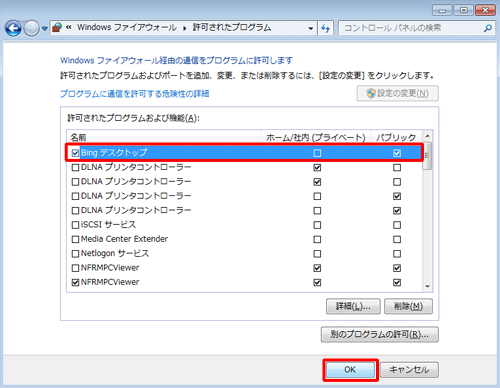Select the Bing デスクトップ row text
Image resolution: width=500 pixels, height=388 pixels.
[x=114, y=153]
